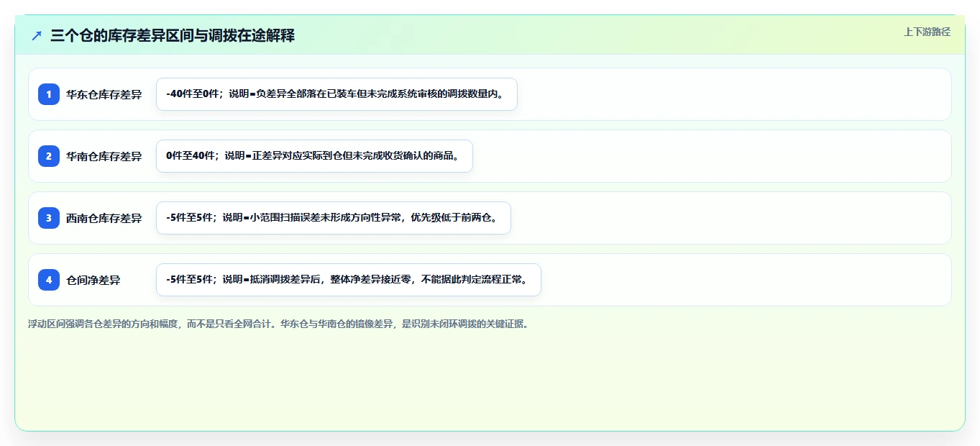Viewport: 980px width, 446px height.
Task: Select the blue number 3 badge
Action: (x=49, y=218)
